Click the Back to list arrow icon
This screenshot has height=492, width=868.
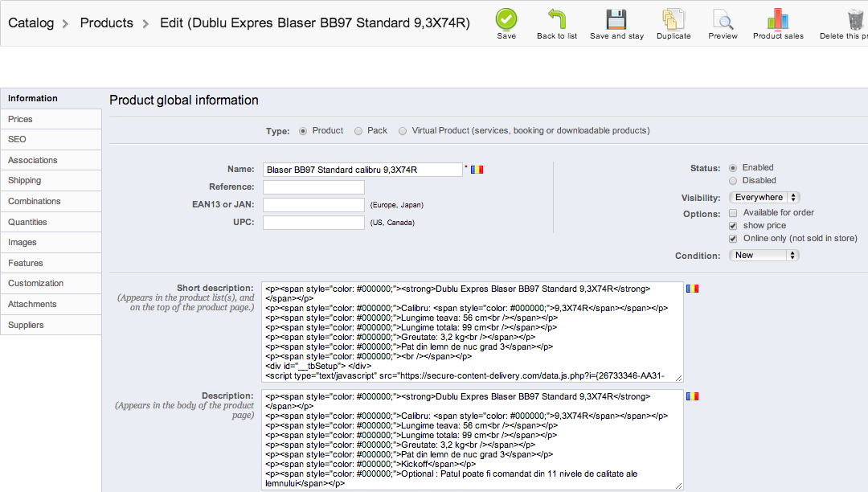click(557, 19)
